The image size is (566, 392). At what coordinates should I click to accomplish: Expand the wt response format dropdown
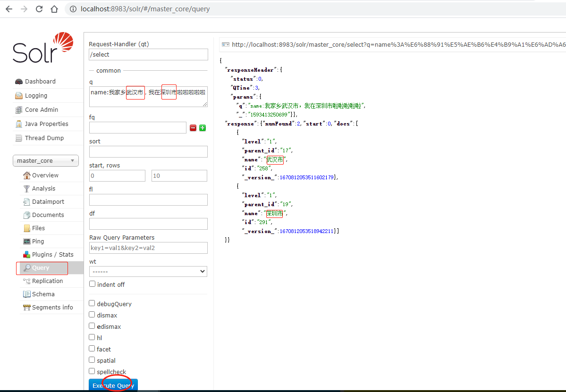pyautogui.click(x=148, y=272)
